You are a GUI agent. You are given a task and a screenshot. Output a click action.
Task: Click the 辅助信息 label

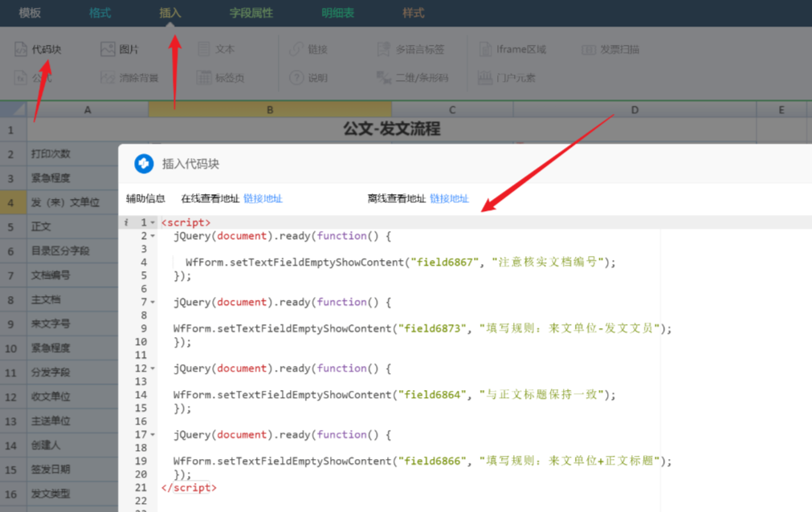[145, 198]
